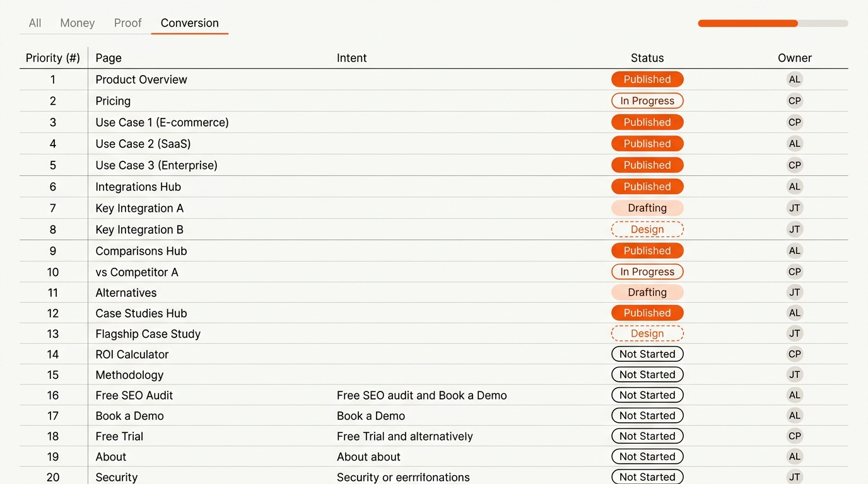
Task: Open Drafting status badge for Key Integration A
Action: click(647, 208)
